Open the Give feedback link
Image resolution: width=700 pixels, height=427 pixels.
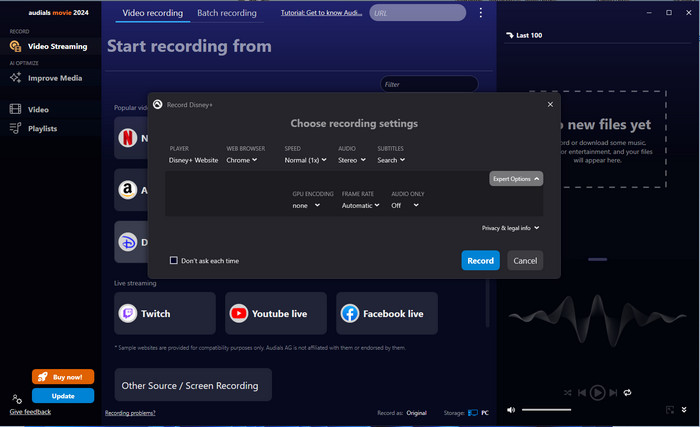(30, 412)
